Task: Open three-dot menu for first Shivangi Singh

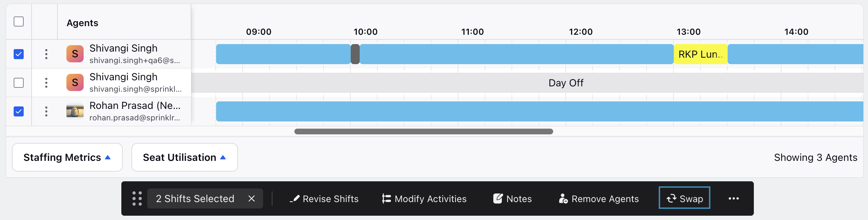Action: coord(46,54)
